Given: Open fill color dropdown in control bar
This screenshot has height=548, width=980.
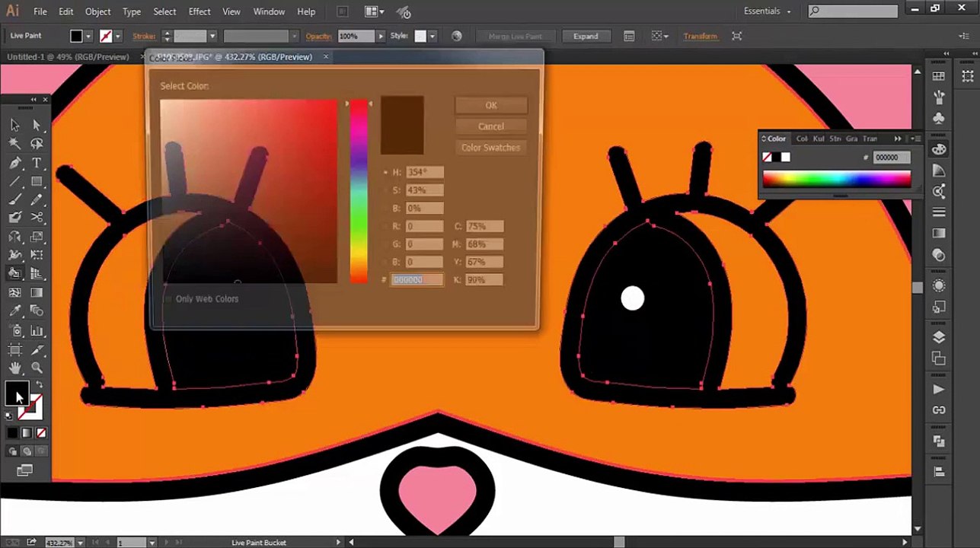Looking at the screenshot, I should [x=88, y=36].
